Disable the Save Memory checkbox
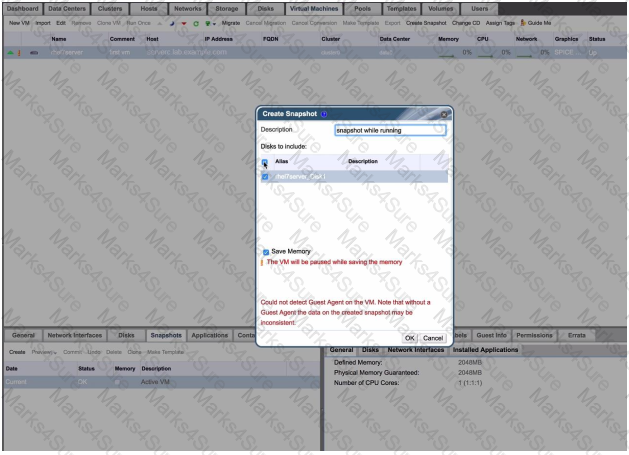The height and width of the screenshot is (455, 629). tap(265, 251)
